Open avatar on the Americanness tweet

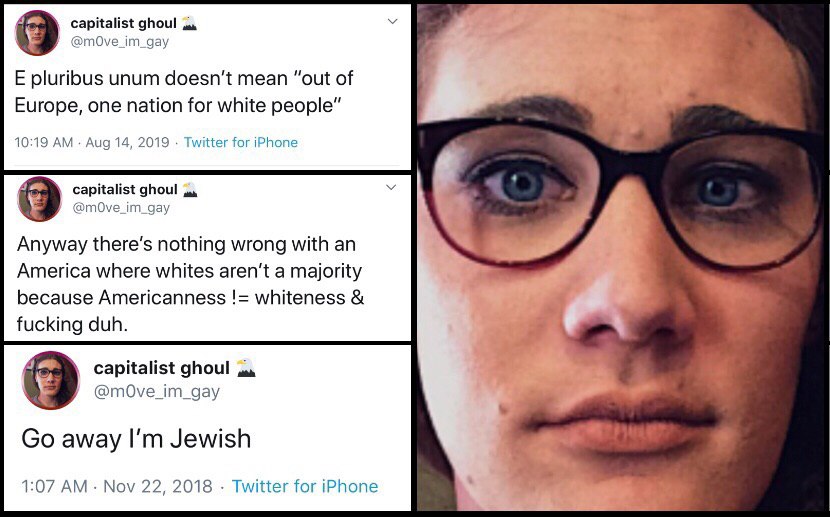point(39,198)
